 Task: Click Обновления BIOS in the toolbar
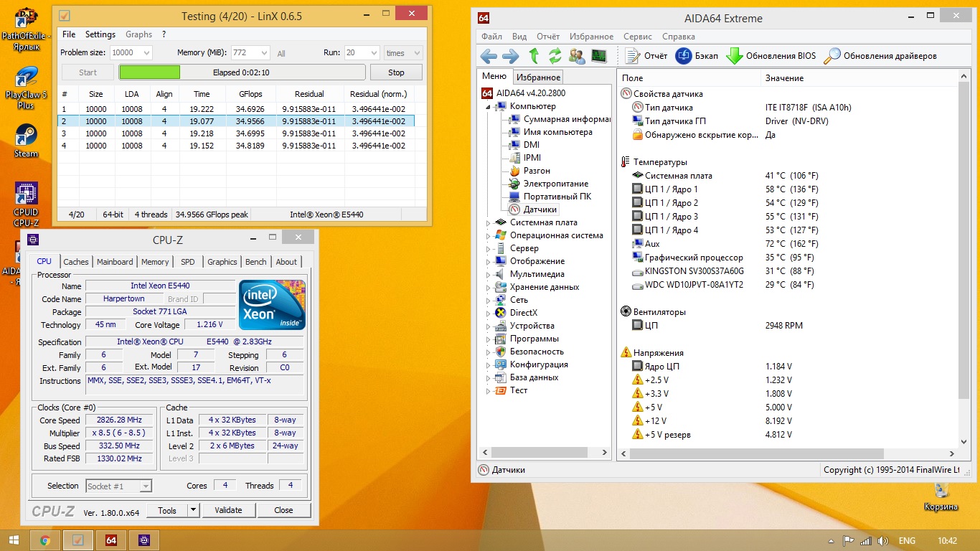pos(771,56)
